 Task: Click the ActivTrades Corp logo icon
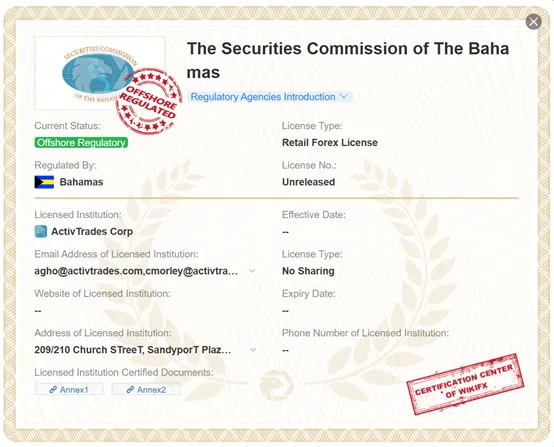click(x=41, y=231)
